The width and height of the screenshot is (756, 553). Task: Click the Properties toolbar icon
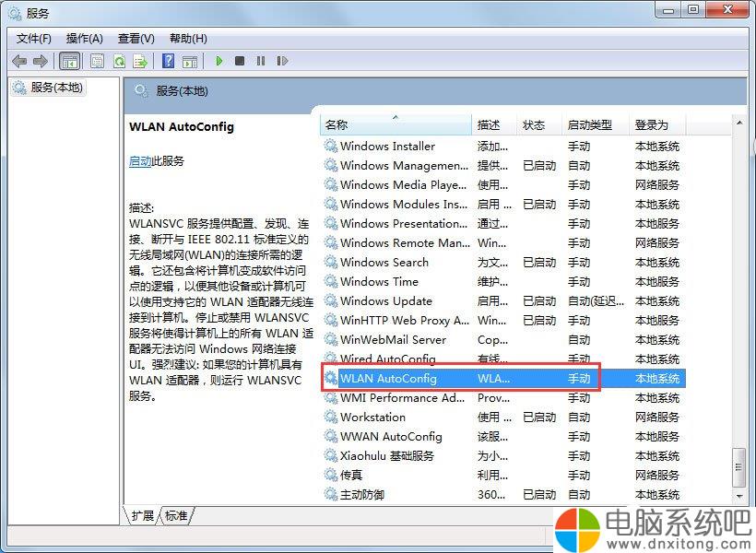click(x=97, y=61)
